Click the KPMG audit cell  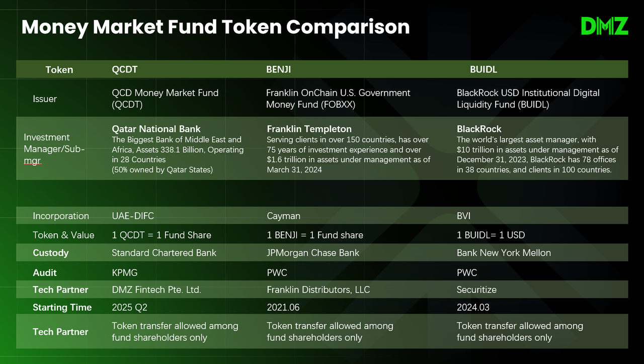point(125,272)
